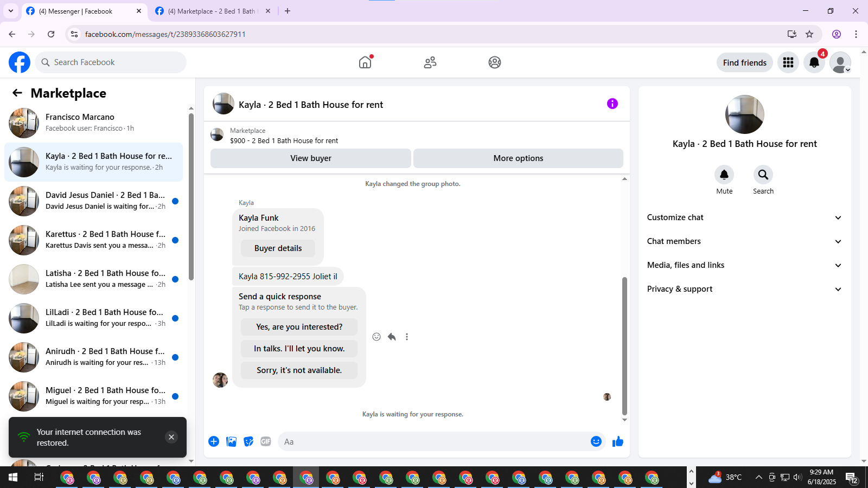The image size is (868, 488).
Task: Expand Privacy & support section
Action: point(745,289)
